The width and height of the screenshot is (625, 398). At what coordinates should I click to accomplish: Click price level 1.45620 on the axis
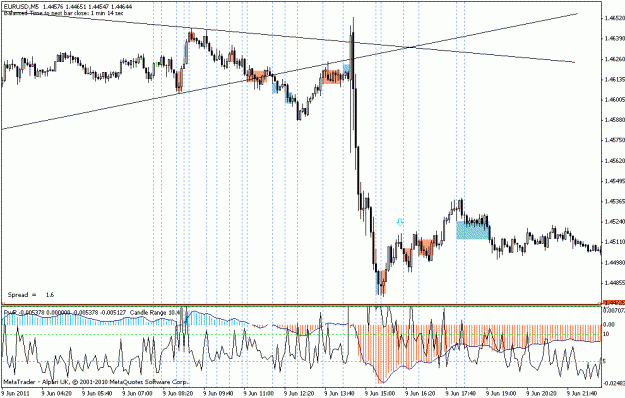(x=614, y=161)
